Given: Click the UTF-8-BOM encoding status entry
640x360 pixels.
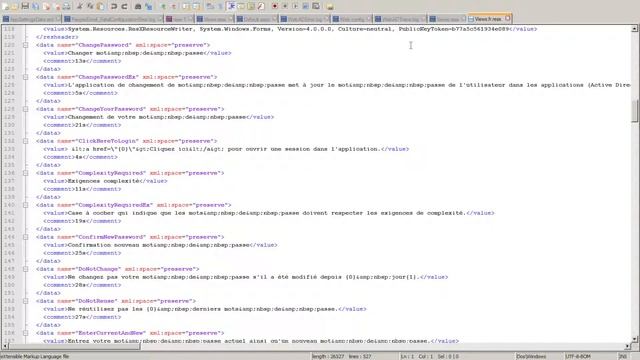Looking at the screenshot, I should click(x=578, y=357).
